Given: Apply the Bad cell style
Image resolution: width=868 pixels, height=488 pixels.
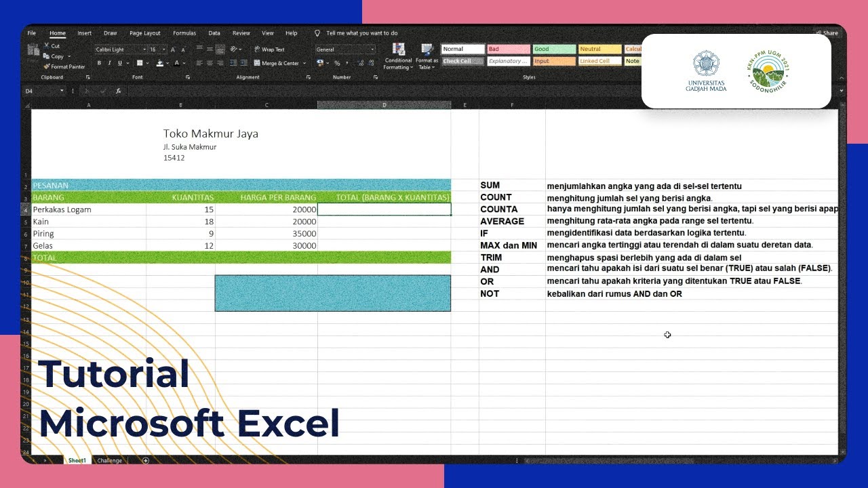Looking at the screenshot, I should (509, 49).
